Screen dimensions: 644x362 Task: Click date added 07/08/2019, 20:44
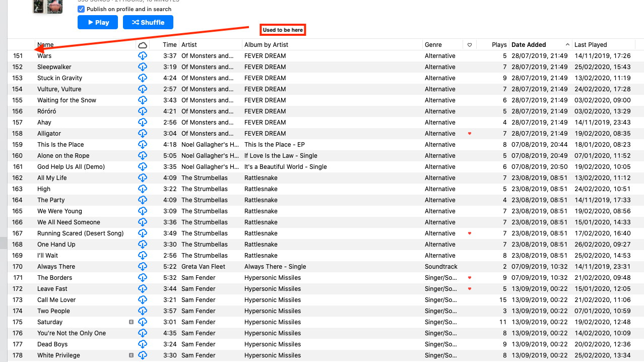tap(540, 145)
